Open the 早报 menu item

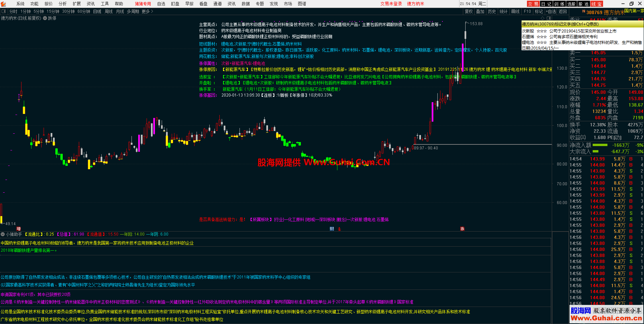(190, 4)
